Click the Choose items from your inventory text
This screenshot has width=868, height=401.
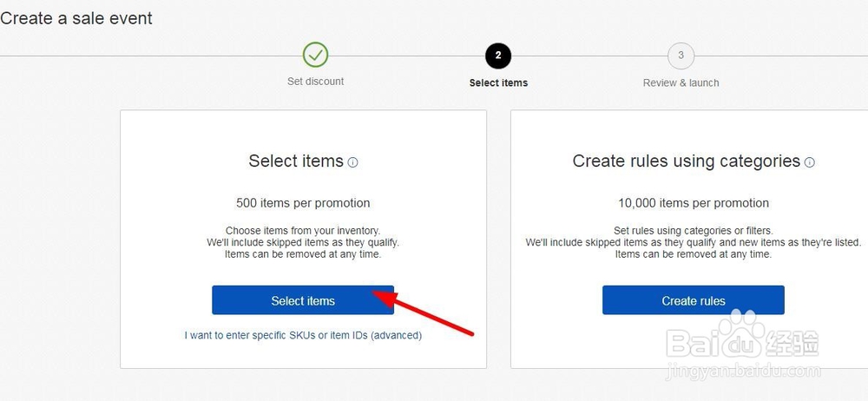pos(303,231)
